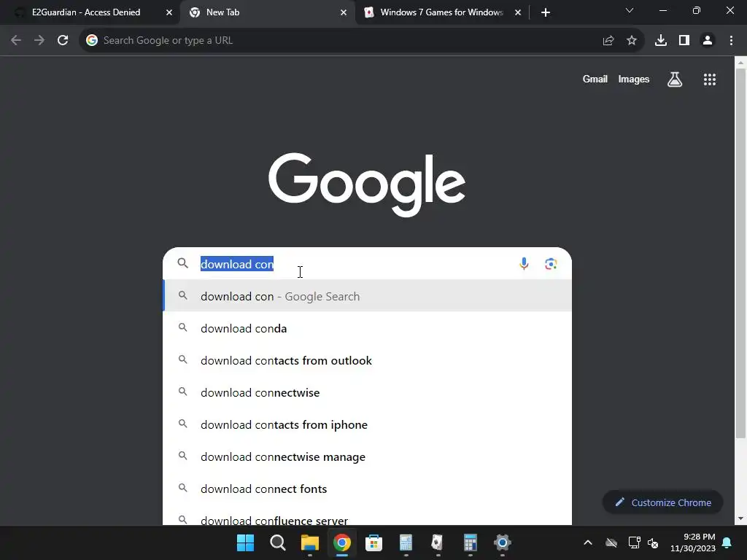The image size is (747, 560).
Task: Open the Gmail link
Action: [x=595, y=79]
